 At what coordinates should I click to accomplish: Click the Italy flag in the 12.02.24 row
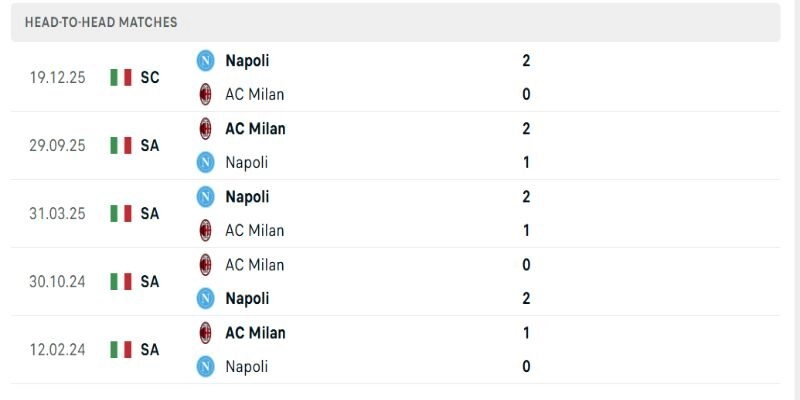[121, 349]
